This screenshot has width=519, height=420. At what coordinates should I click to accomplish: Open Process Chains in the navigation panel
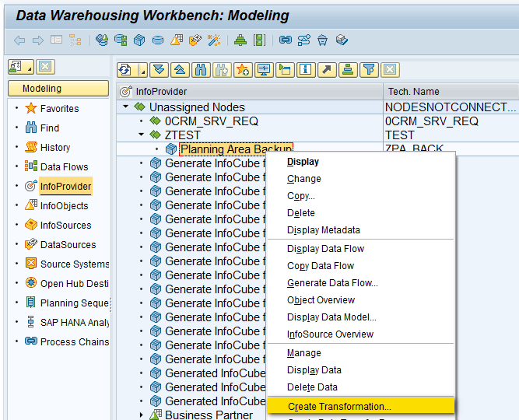74,341
